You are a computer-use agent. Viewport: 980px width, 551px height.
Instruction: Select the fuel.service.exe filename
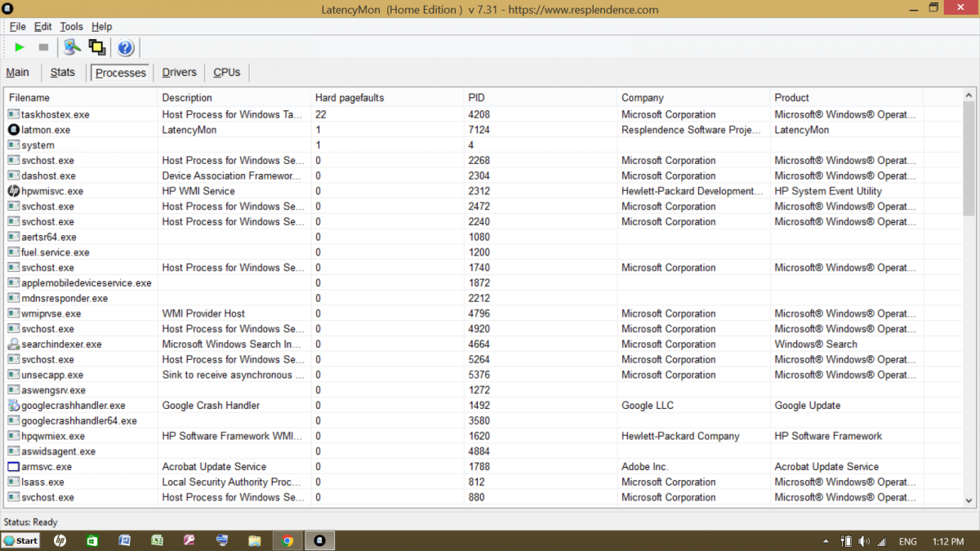click(56, 252)
